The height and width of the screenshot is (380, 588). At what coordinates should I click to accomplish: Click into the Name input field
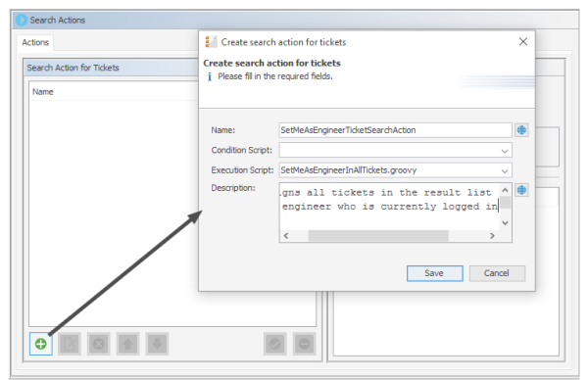395,130
